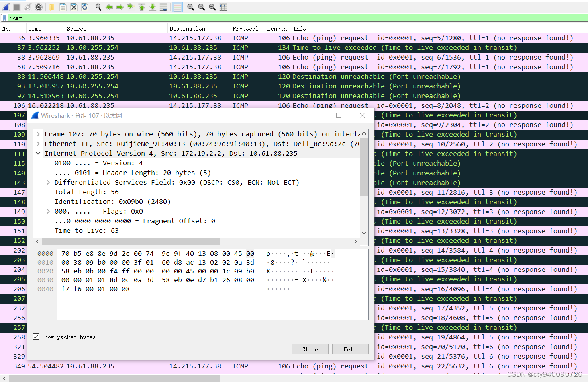Viewport: 588px width, 382px height.
Task: Reload the capture file
Action: pyautogui.click(x=84, y=7)
